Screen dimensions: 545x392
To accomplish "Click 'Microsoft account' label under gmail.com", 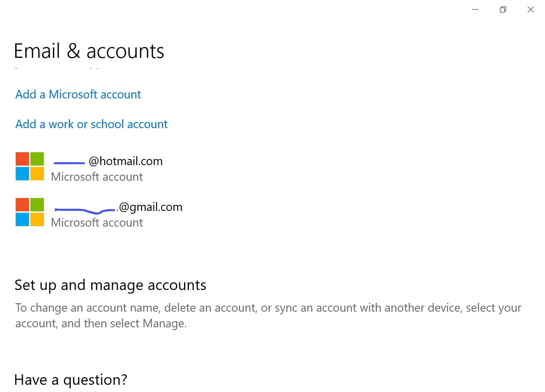I will point(97,223).
